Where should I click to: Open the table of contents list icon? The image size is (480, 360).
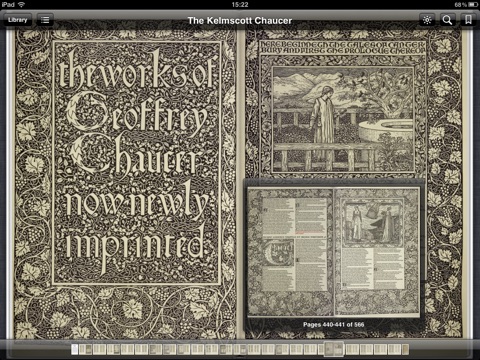pyautogui.click(x=45, y=20)
